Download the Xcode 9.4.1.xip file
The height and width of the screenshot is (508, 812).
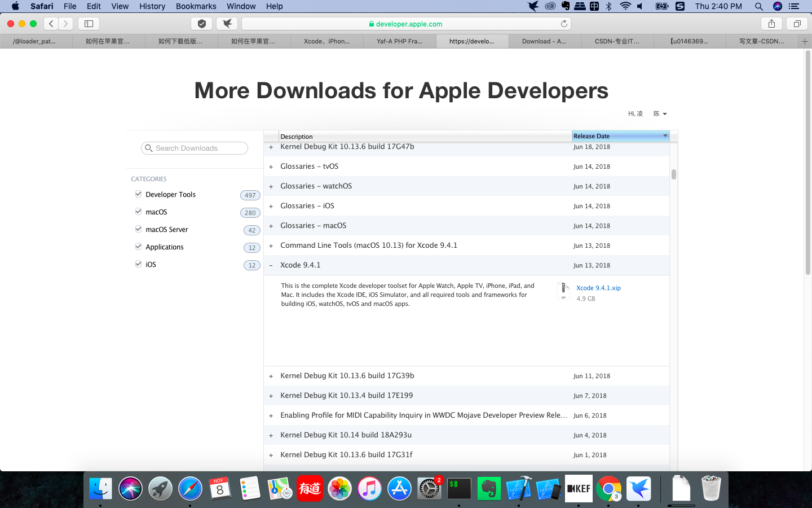click(598, 288)
